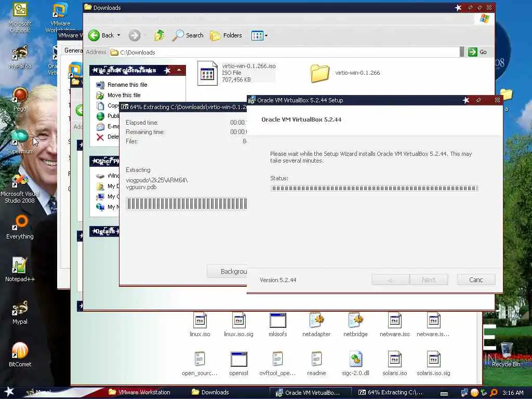Image resolution: width=532 pixels, height=399 pixels.
Task: Click the Start star button on taskbar
Action: [x=9, y=392]
